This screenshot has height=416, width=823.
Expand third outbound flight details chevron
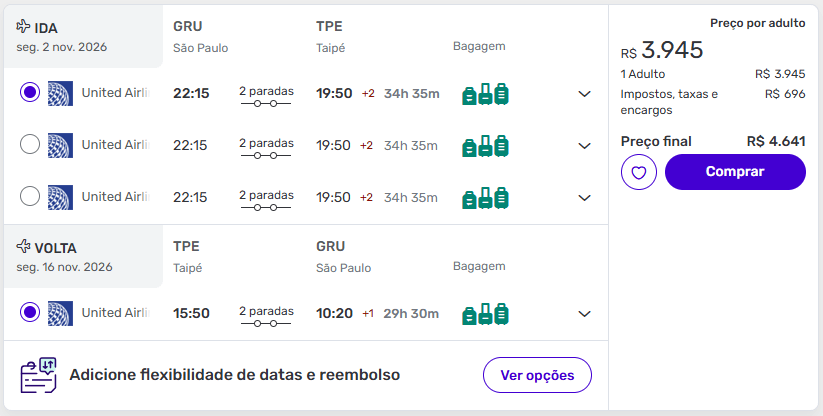pyautogui.click(x=585, y=198)
